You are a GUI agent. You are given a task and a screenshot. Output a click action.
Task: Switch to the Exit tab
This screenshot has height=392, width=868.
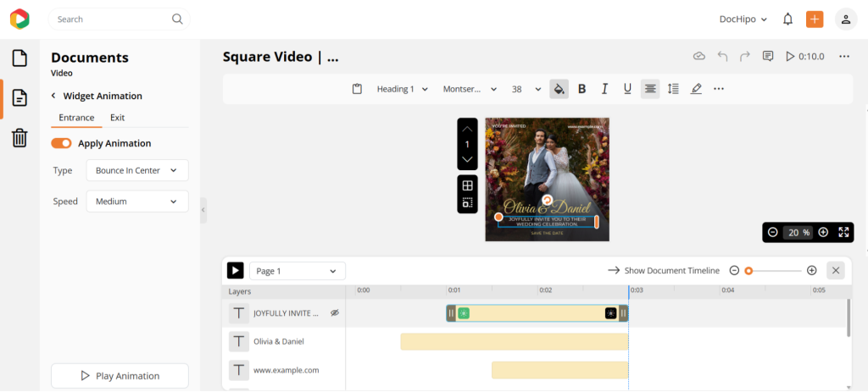point(117,117)
